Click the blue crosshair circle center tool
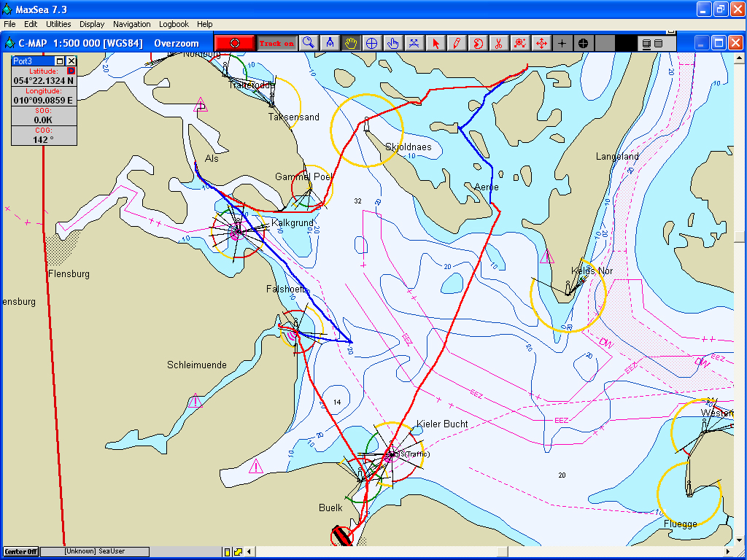 [x=371, y=43]
